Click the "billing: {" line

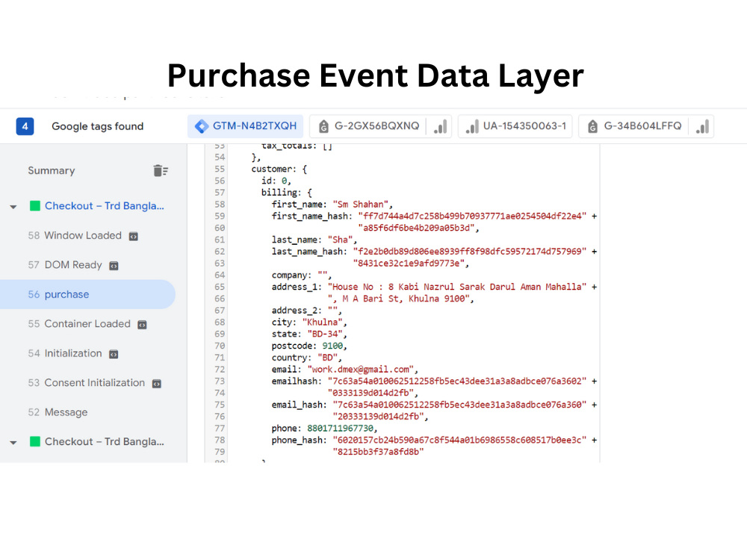pyautogui.click(x=287, y=193)
